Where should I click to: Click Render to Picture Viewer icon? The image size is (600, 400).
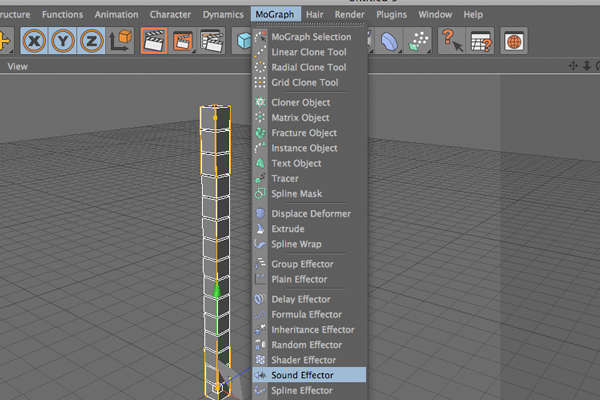(x=183, y=41)
